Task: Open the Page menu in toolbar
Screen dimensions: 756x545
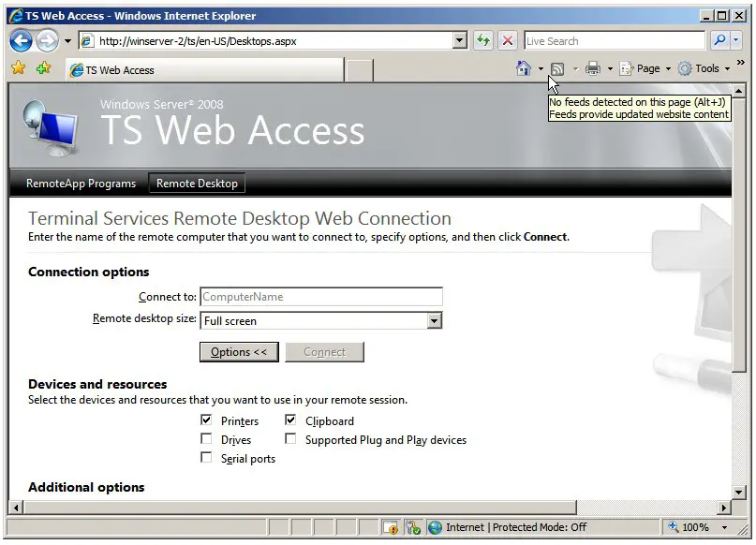Action: [x=645, y=68]
